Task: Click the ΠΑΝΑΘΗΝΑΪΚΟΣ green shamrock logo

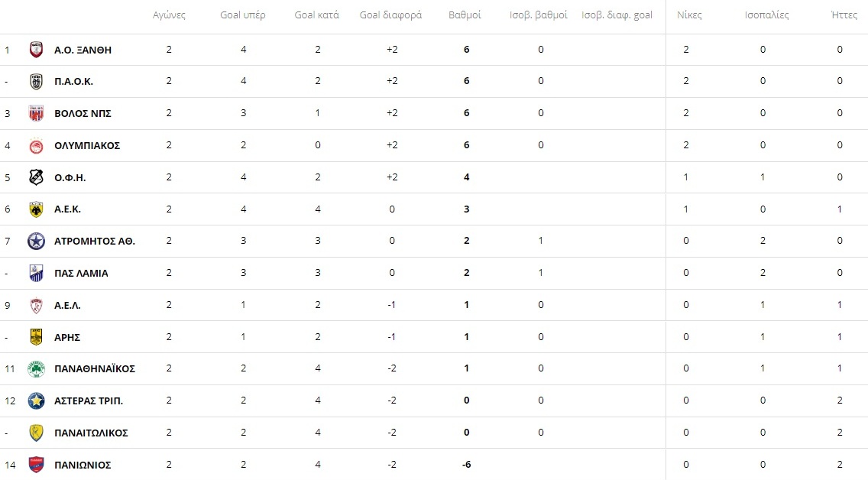Action: [36, 368]
